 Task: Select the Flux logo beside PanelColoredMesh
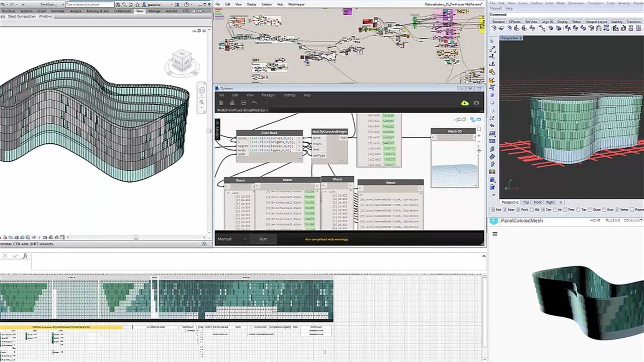click(x=493, y=221)
